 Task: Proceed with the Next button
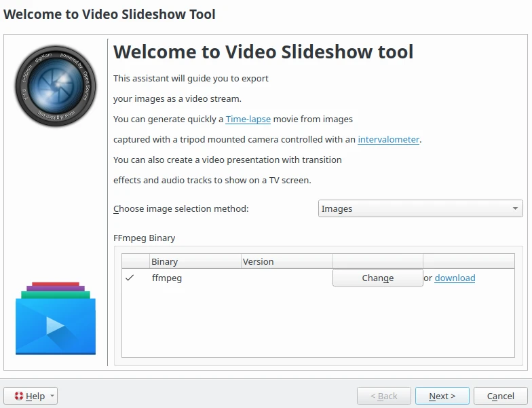442,396
